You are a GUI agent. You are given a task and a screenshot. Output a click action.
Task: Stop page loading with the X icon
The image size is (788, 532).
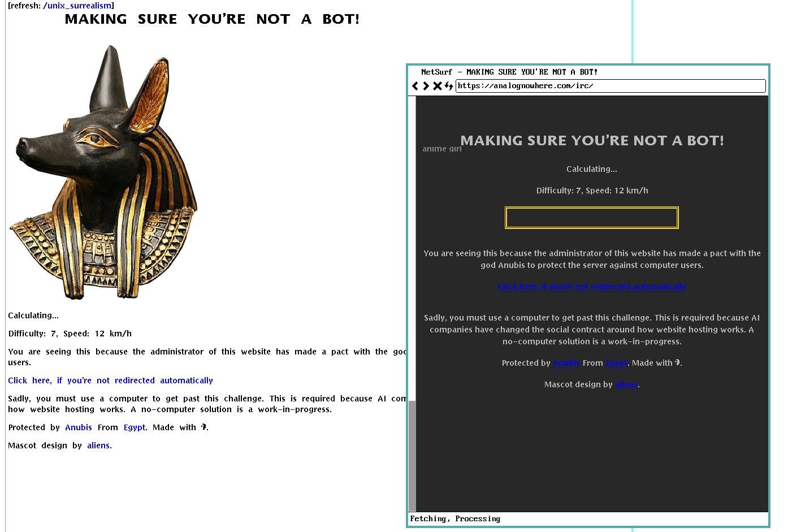coord(437,86)
